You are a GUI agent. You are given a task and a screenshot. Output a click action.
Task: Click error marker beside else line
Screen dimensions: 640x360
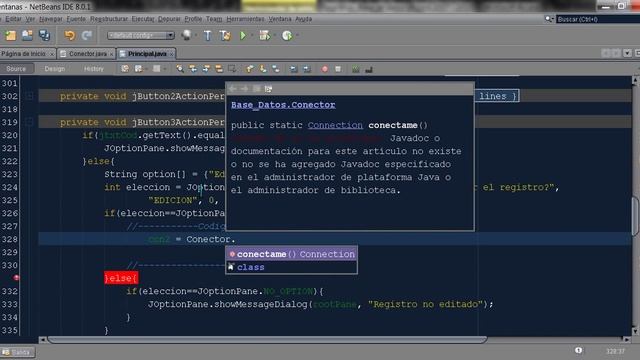[x=16, y=278]
